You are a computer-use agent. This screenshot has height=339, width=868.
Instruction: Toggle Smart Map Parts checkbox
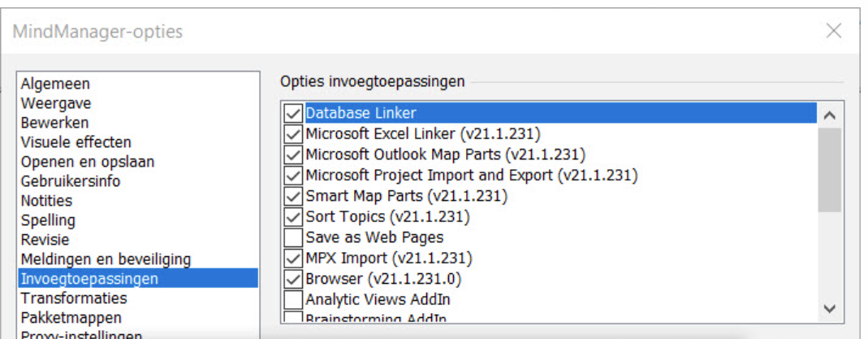[x=292, y=196]
